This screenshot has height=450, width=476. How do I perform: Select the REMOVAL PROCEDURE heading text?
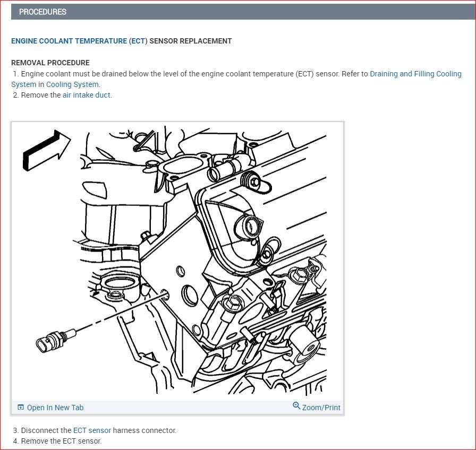(50, 63)
